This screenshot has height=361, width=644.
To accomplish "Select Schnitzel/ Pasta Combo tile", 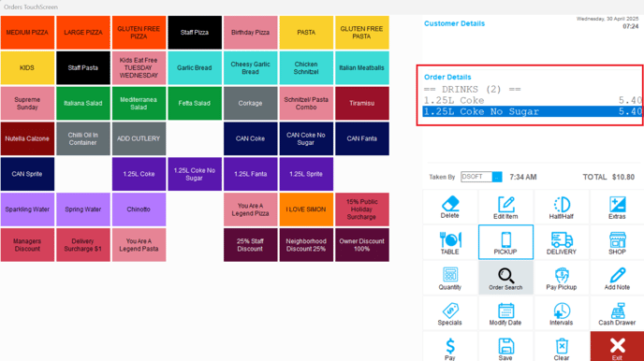I will click(306, 104).
